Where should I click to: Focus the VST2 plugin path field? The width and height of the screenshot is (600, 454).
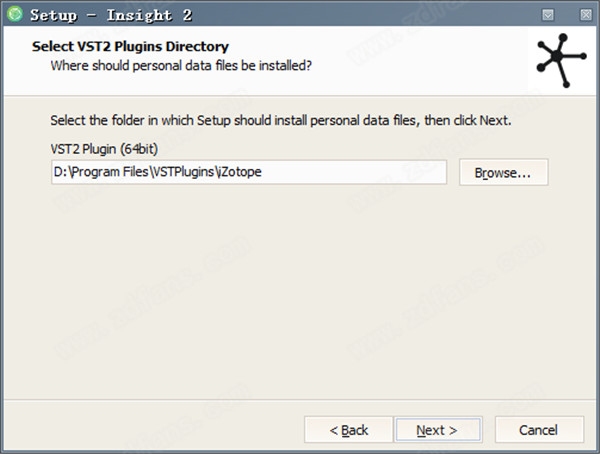[249, 172]
